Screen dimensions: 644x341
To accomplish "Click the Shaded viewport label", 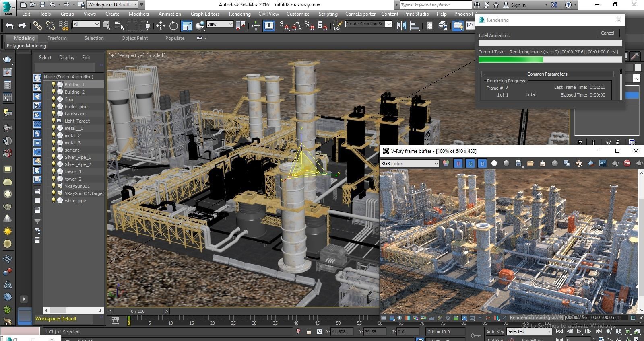I will click(x=156, y=55).
